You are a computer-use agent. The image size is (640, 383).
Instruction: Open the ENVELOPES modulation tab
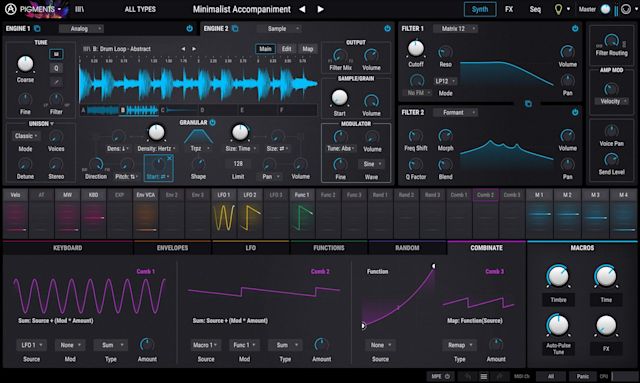coord(172,248)
